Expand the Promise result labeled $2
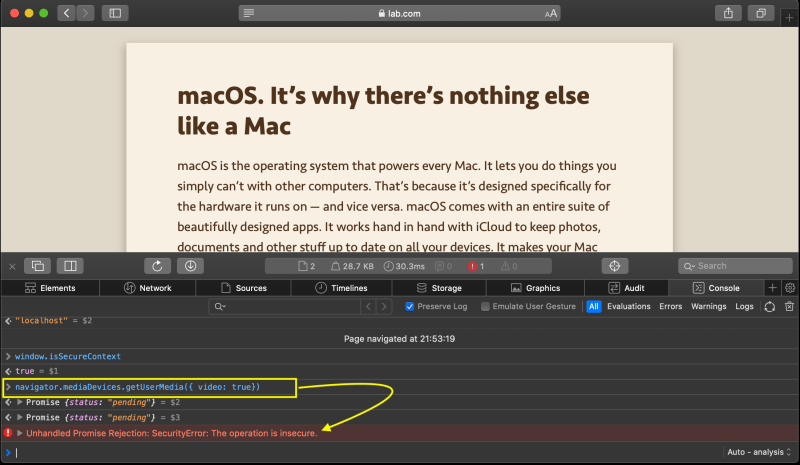Screen dimensions: 800x465 (20, 402)
